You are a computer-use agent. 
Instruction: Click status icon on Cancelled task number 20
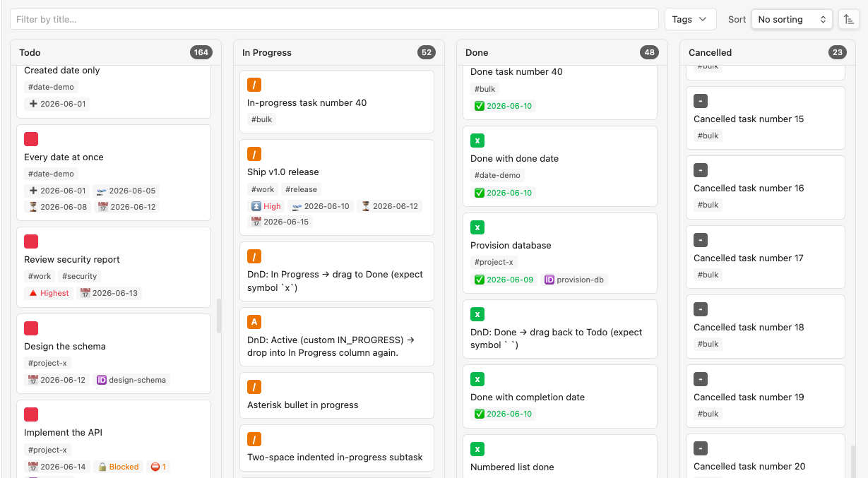tap(701, 448)
